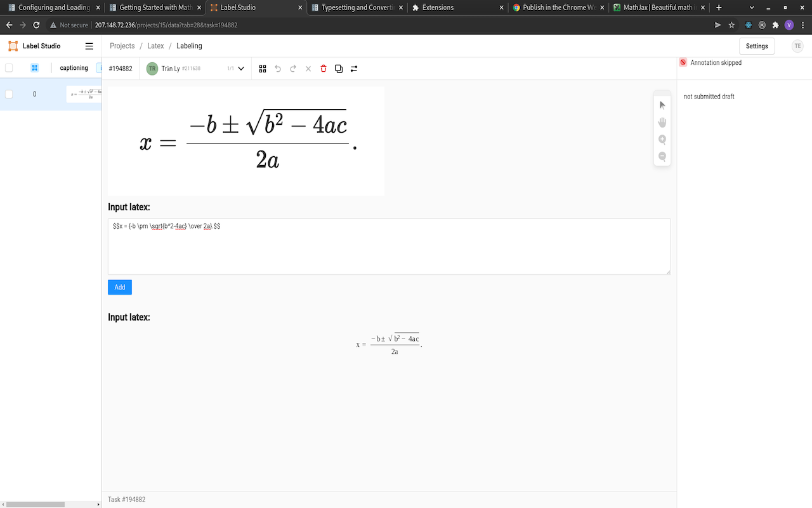Undo the last annotation action

coord(278,68)
